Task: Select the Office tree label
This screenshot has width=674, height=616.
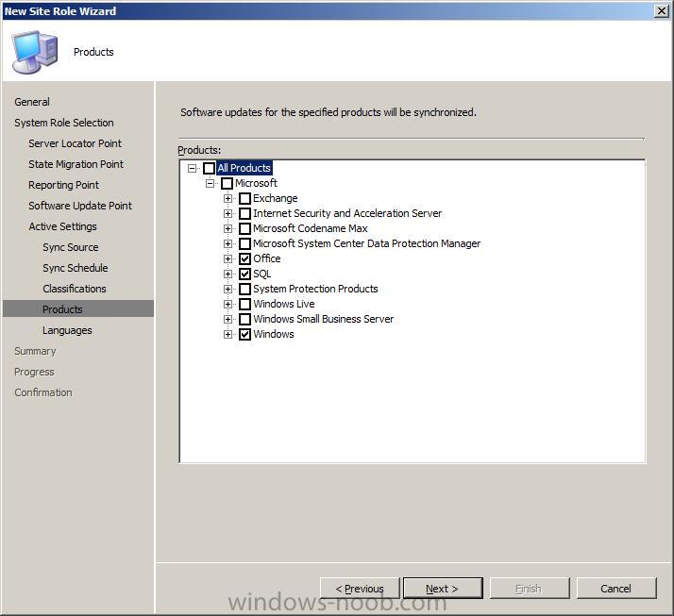Action: (x=267, y=258)
